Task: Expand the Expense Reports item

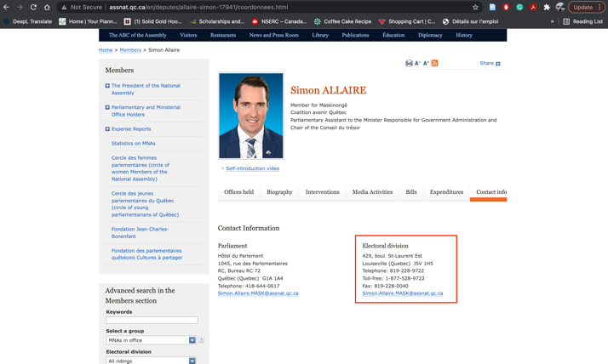Action: [107, 129]
